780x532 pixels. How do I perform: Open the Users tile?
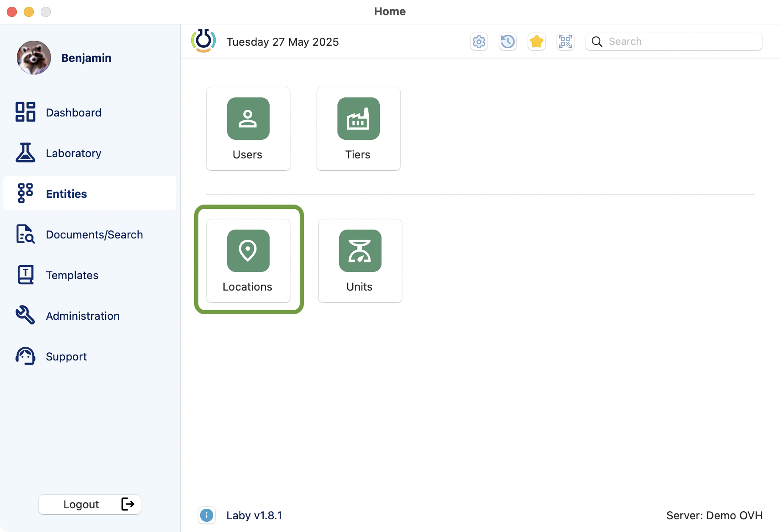248,129
